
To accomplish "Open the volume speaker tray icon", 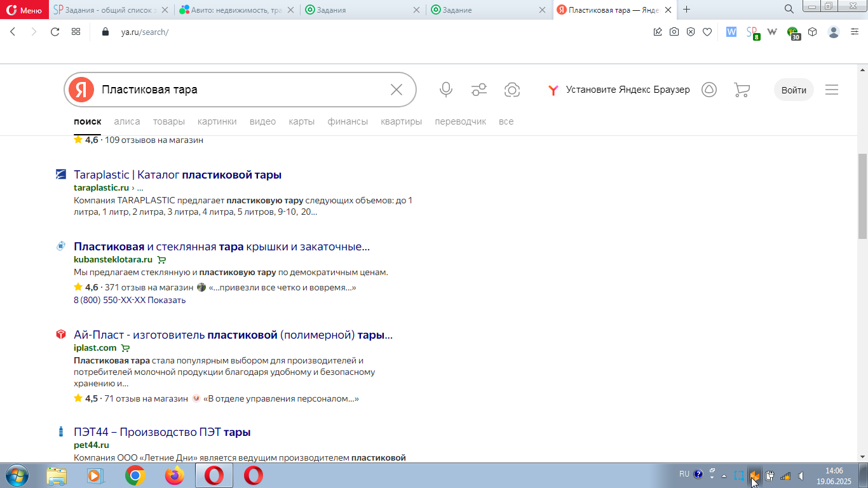I will 801,475.
